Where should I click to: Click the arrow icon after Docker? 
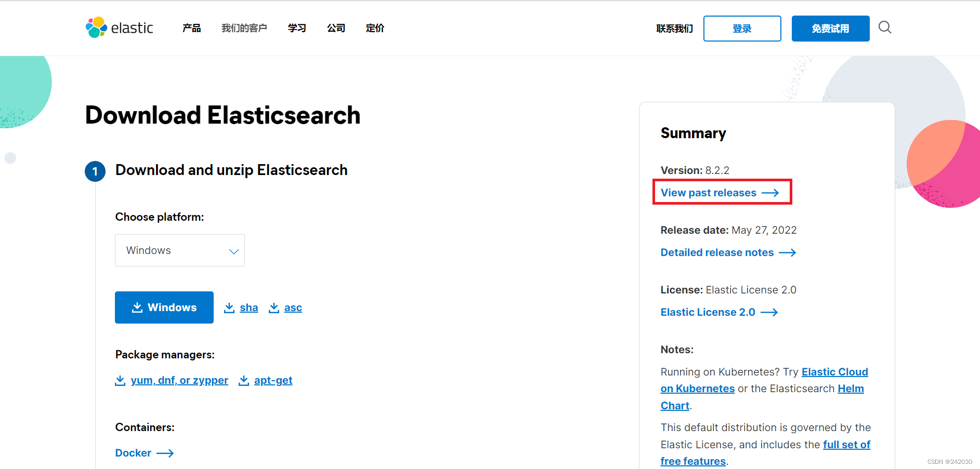(x=165, y=453)
